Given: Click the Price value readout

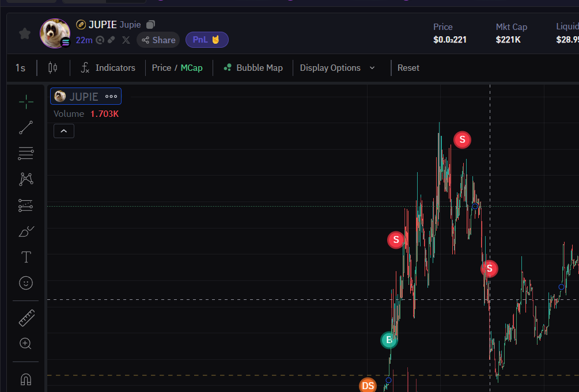Looking at the screenshot, I should click(450, 40).
